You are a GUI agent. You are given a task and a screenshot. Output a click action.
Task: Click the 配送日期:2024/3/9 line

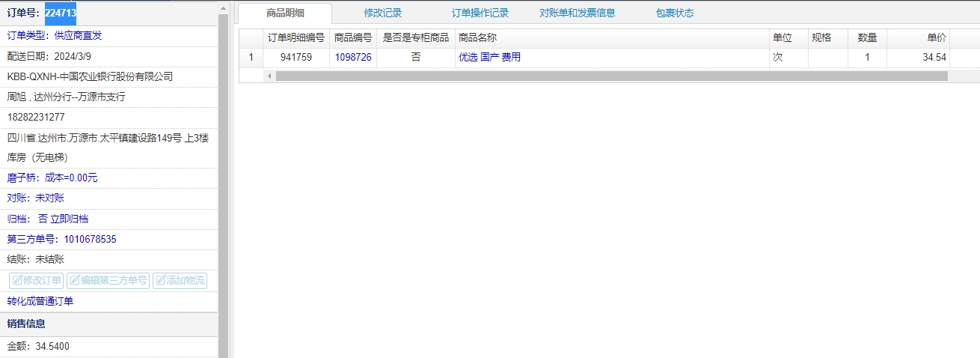pyautogui.click(x=49, y=56)
